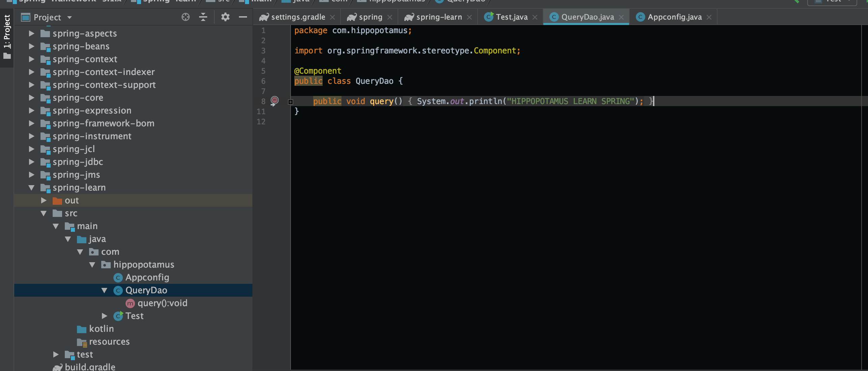
Task: Expand the folded query method with plus toggle
Action: click(x=290, y=102)
